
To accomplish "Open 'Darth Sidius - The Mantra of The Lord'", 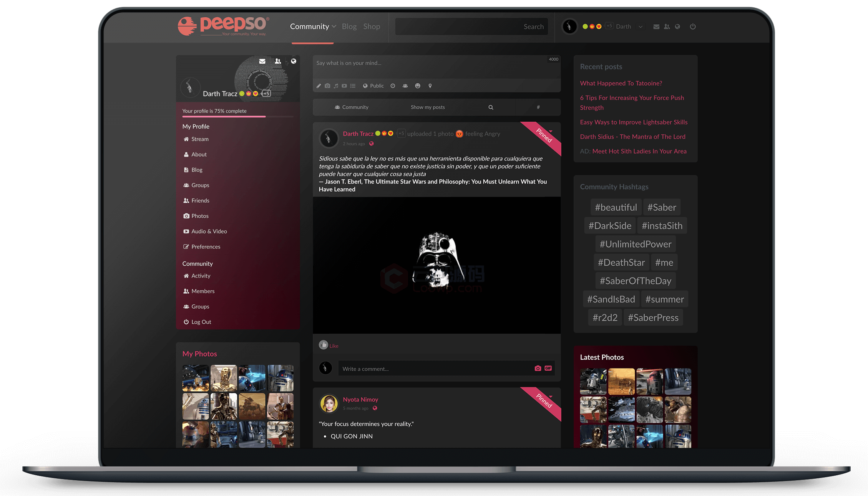I will 632,137.
